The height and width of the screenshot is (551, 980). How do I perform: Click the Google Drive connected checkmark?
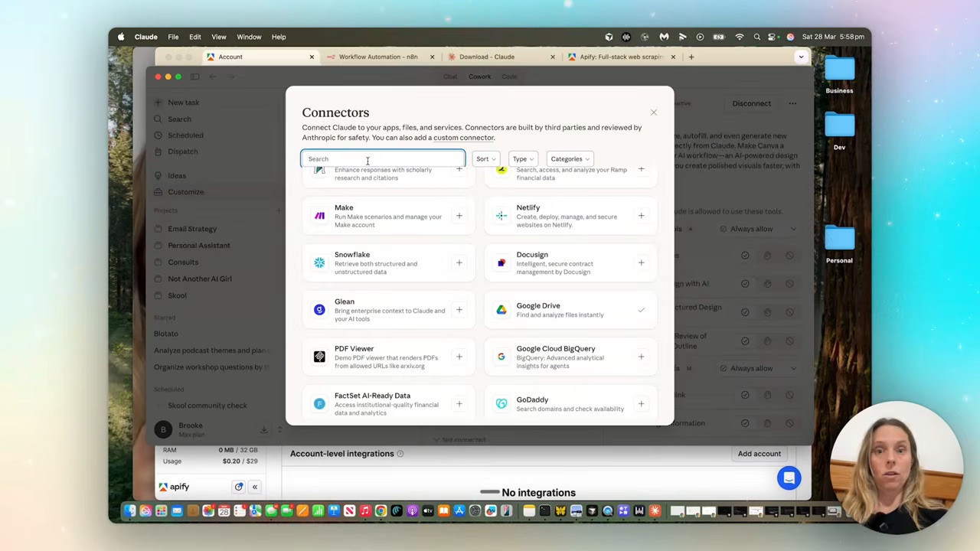click(x=641, y=310)
